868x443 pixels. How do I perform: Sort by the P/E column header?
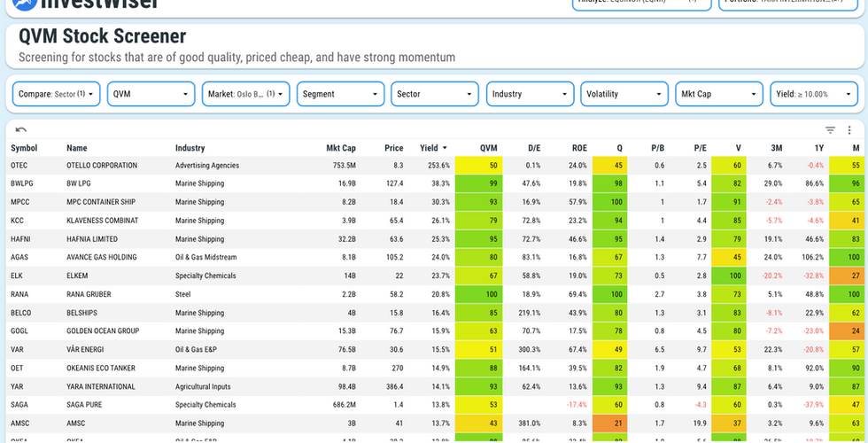tap(701, 148)
